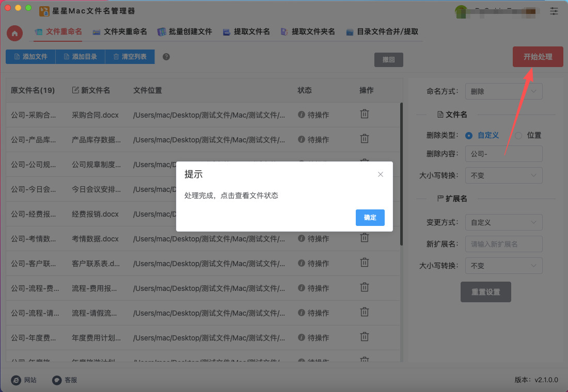The image size is (568, 392).
Task: Click the 新扩展名 input field
Action: pyautogui.click(x=503, y=244)
